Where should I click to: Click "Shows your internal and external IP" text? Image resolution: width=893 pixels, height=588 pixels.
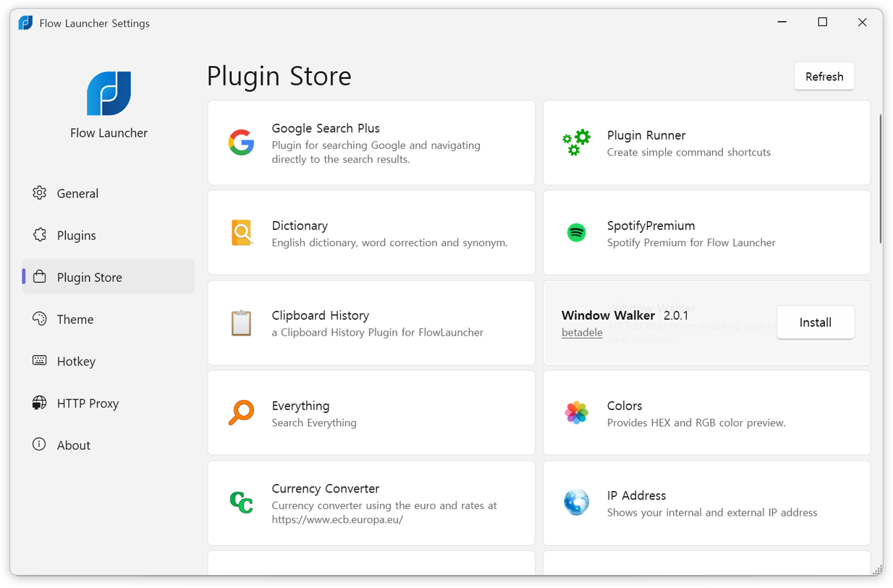click(712, 512)
